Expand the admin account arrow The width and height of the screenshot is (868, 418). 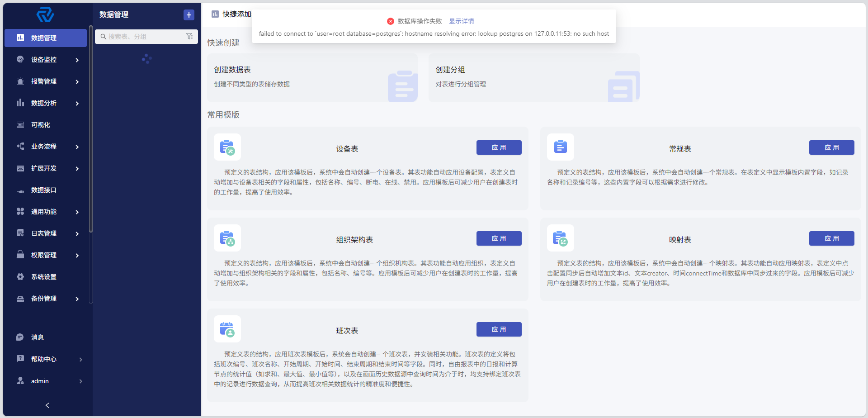click(81, 381)
